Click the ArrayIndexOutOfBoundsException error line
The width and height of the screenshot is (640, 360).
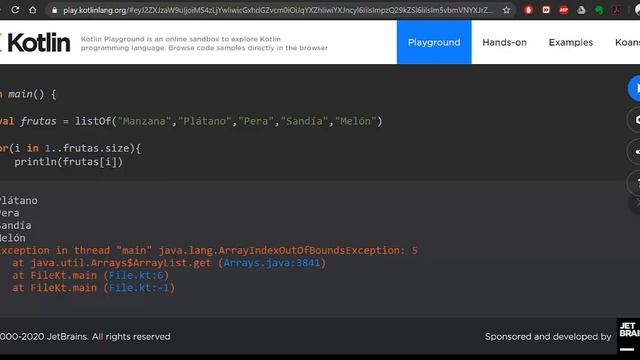tap(209, 250)
